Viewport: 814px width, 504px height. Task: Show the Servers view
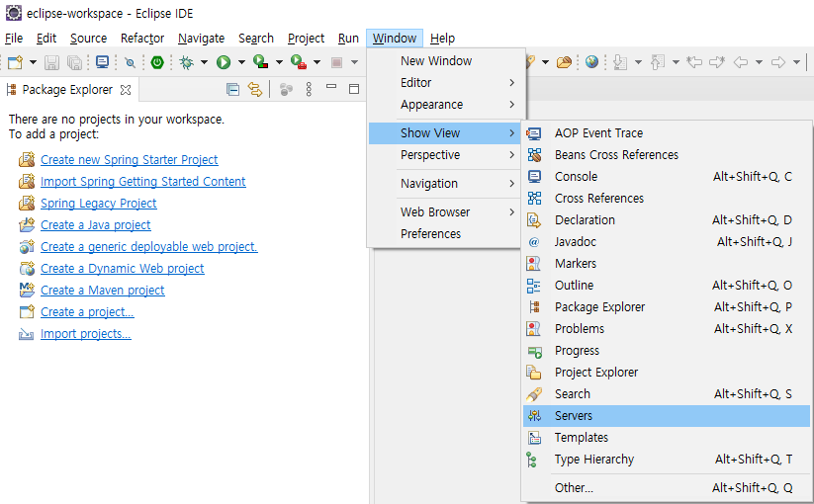tap(667, 416)
